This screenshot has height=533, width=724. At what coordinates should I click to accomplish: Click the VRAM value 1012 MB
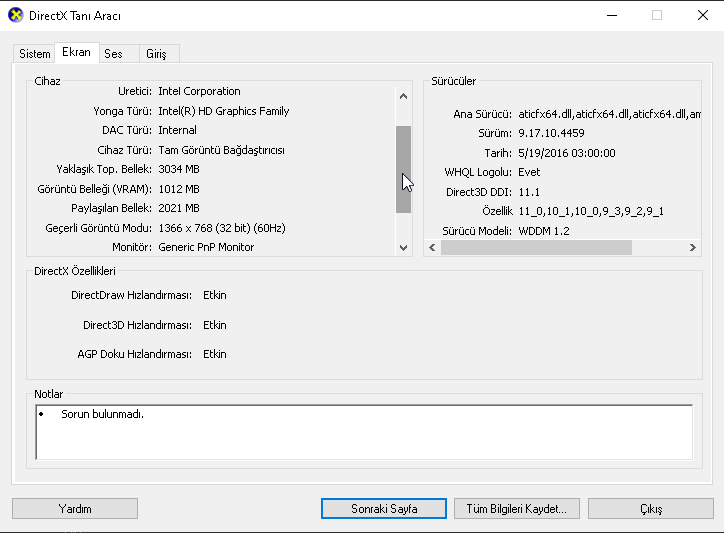click(x=179, y=189)
